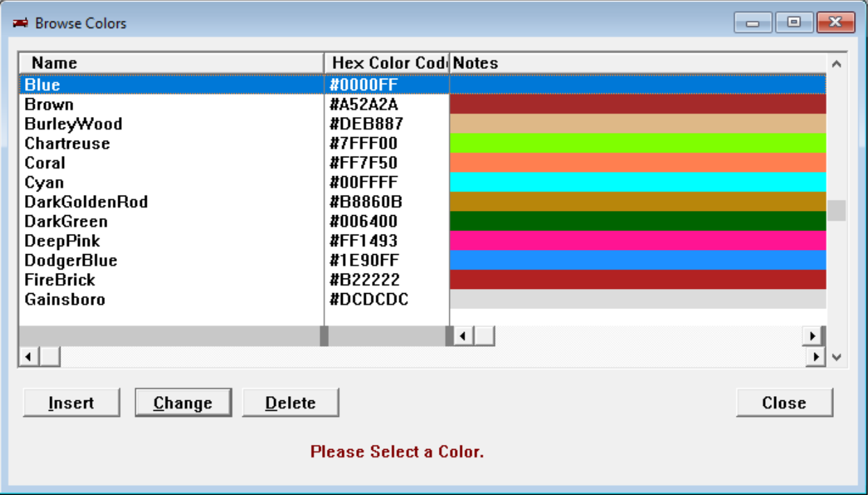Maximize the Browse Colors window
The image size is (868, 495).
(794, 22)
